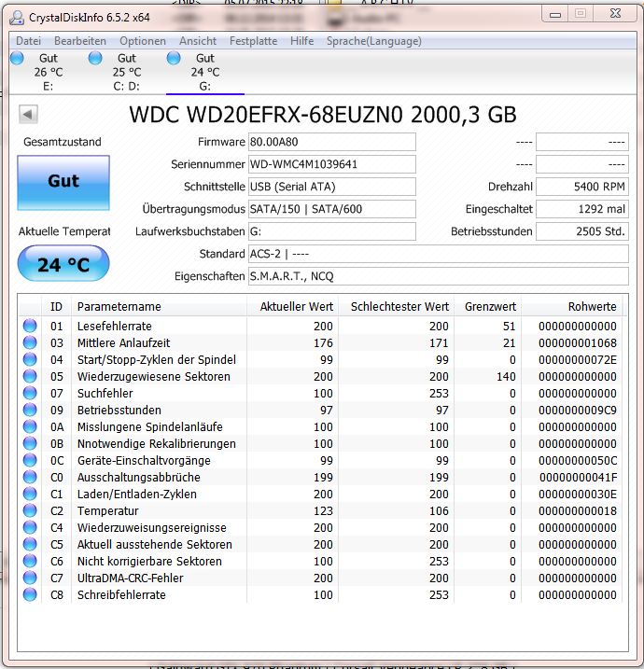Click the Rohwerte column header
Image resolution: width=644 pixels, height=669 pixels.
tap(572, 306)
